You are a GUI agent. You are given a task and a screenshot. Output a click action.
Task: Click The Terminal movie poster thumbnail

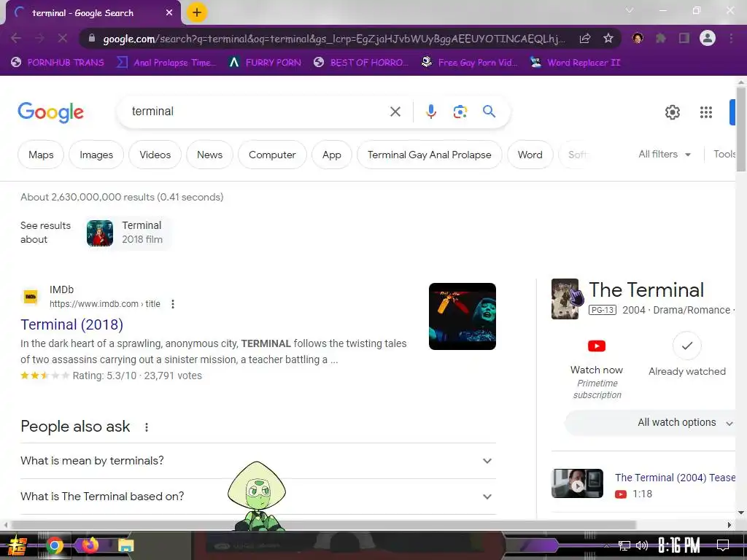pos(565,298)
